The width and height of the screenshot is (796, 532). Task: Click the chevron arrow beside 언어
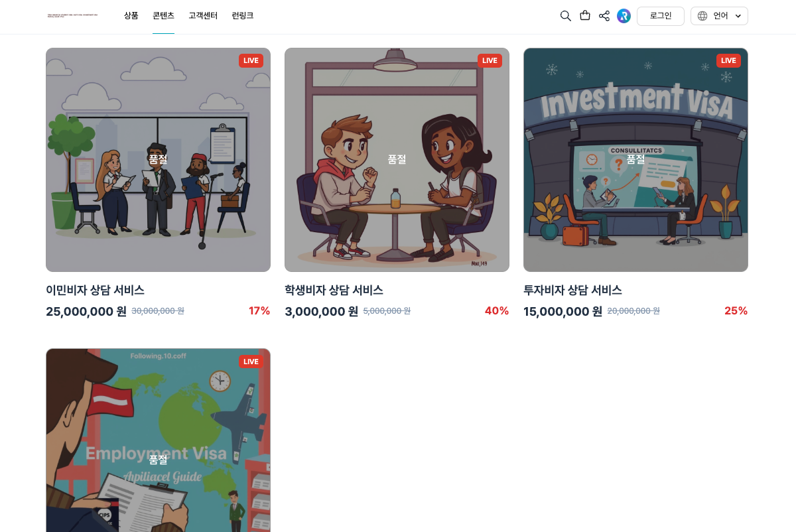(x=738, y=16)
